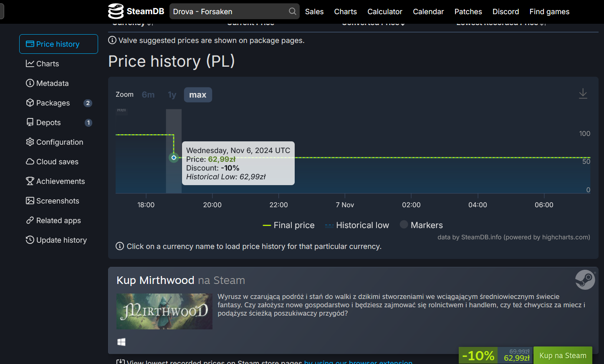Click the search magnifier icon

pyautogui.click(x=293, y=11)
